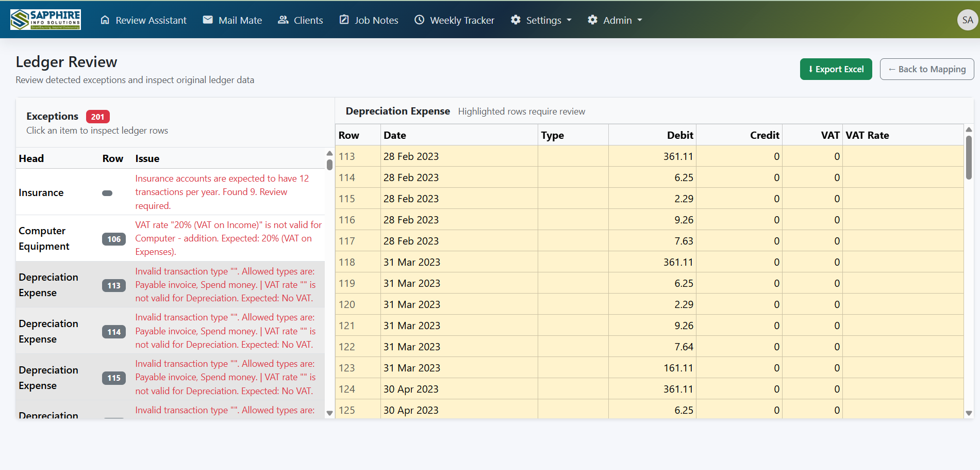Click row badge 106
Image resolution: width=980 pixels, height=470 pixels.
point(114,239)
